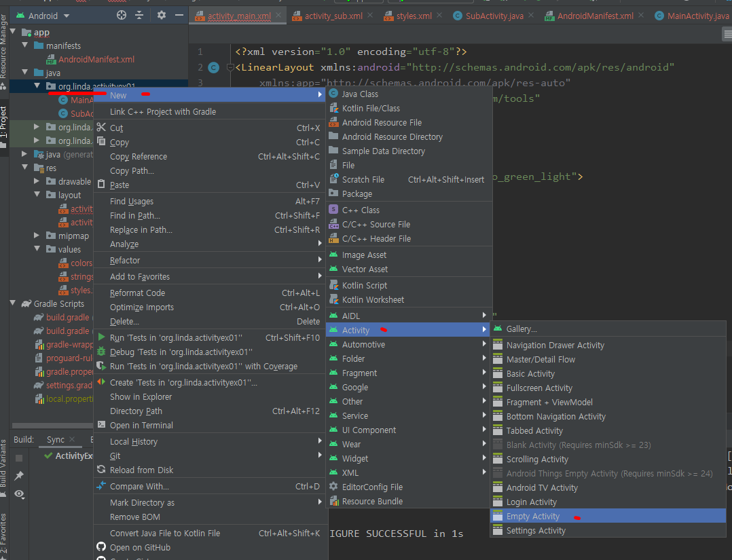Image resolution: width=732 pixels, height=560 pixels.
Task: Open the Fragment submenu
Action: point(409,373)
